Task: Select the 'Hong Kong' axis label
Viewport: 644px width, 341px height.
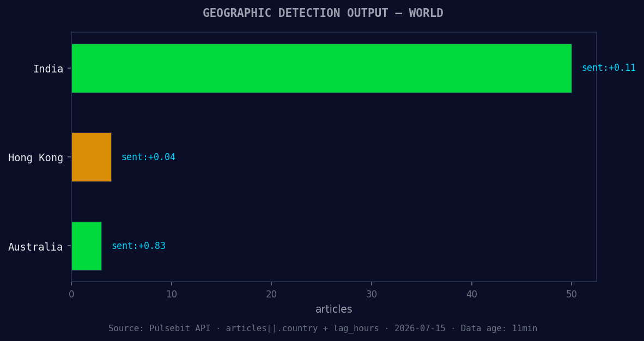Action: coord(36,158)
